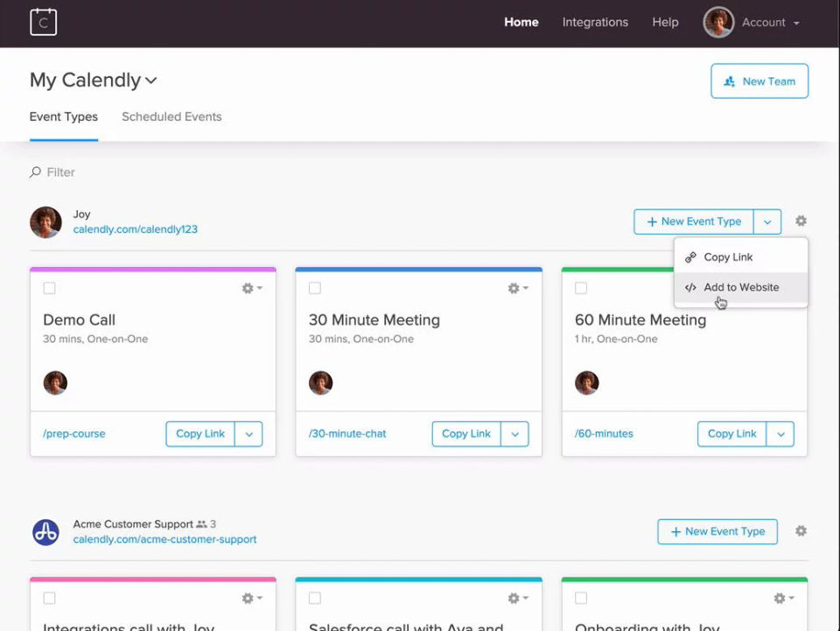Switch to the Scheduled Events tab
Image resolution: width=840 pixels, height=631 pixels.
(x=171, y=116)
